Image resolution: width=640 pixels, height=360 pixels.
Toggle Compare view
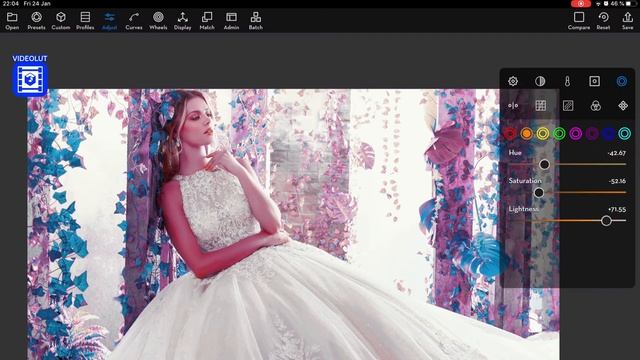(x=579, y=21)
